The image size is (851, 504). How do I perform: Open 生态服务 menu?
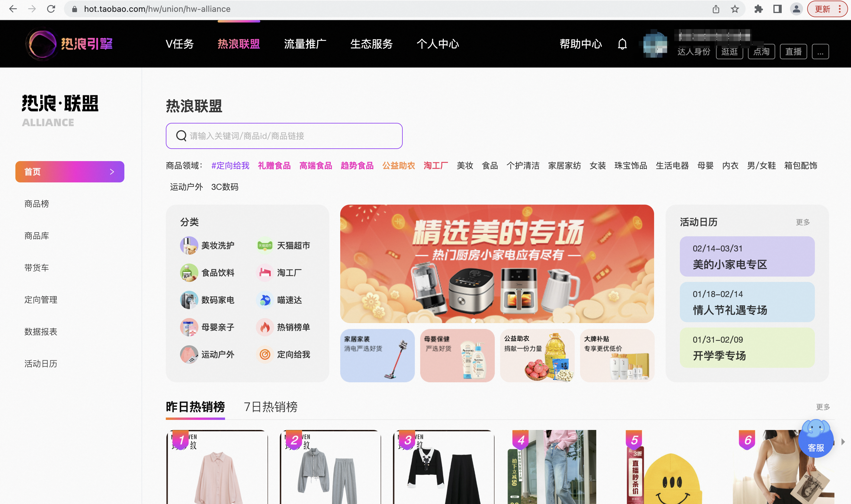coord(372,44)
